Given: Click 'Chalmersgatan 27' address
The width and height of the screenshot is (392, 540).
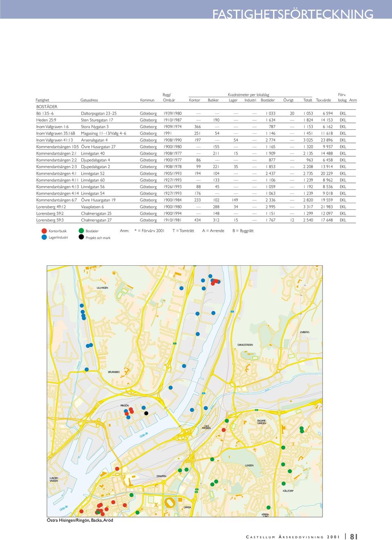Looking at the screenshot, I should tap(96, 220).
